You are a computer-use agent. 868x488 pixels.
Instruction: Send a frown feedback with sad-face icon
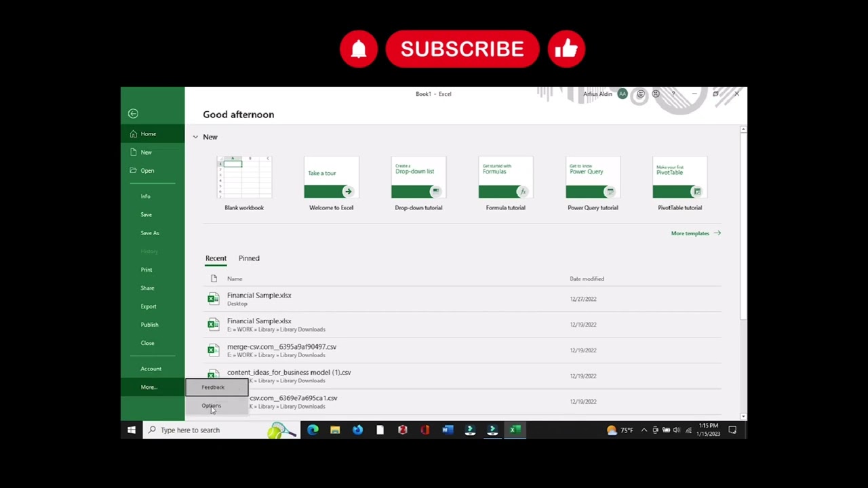pyautogui.click(x=656, y=94)
